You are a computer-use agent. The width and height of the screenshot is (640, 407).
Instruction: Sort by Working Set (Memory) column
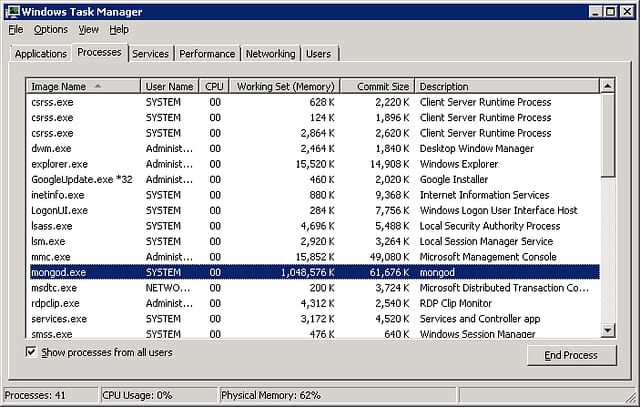pos(284,87)
